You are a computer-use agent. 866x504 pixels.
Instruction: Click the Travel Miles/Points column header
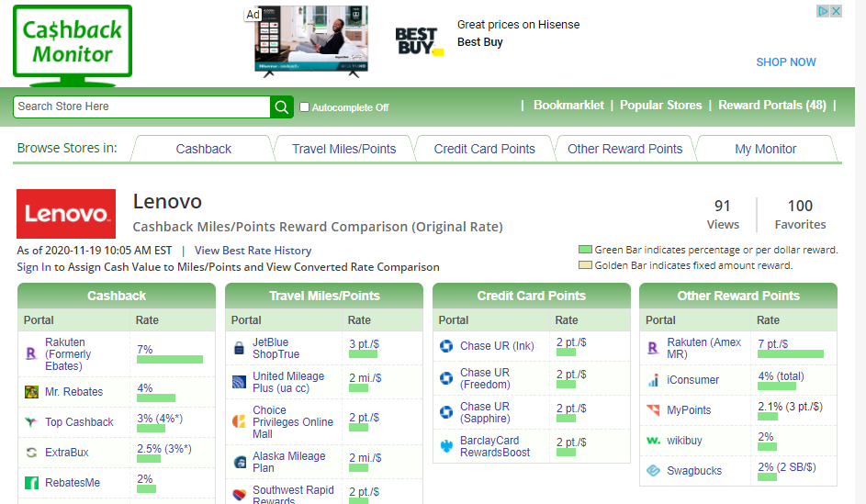[324, 296]
